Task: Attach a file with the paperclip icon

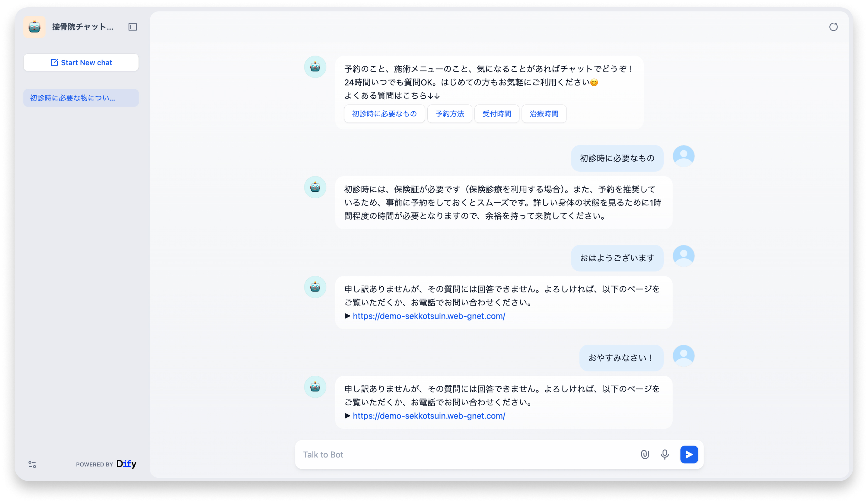Action: (645, 454)
